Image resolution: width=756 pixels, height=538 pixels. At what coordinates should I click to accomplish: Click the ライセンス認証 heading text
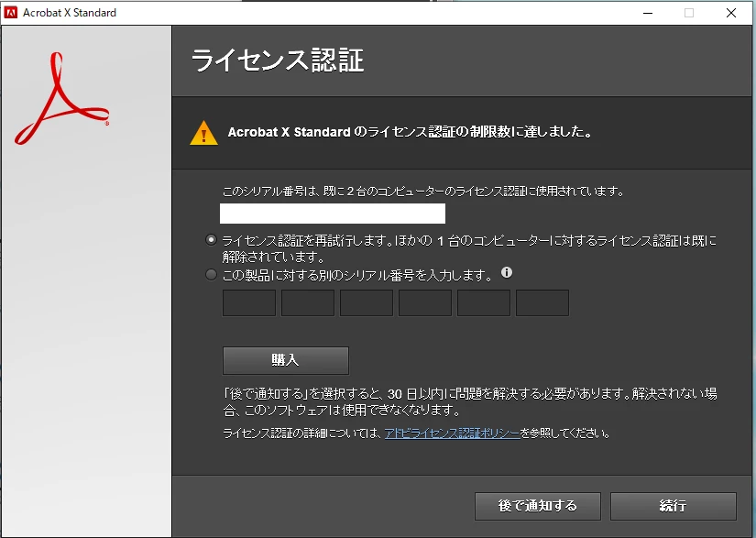pos(278,60)
